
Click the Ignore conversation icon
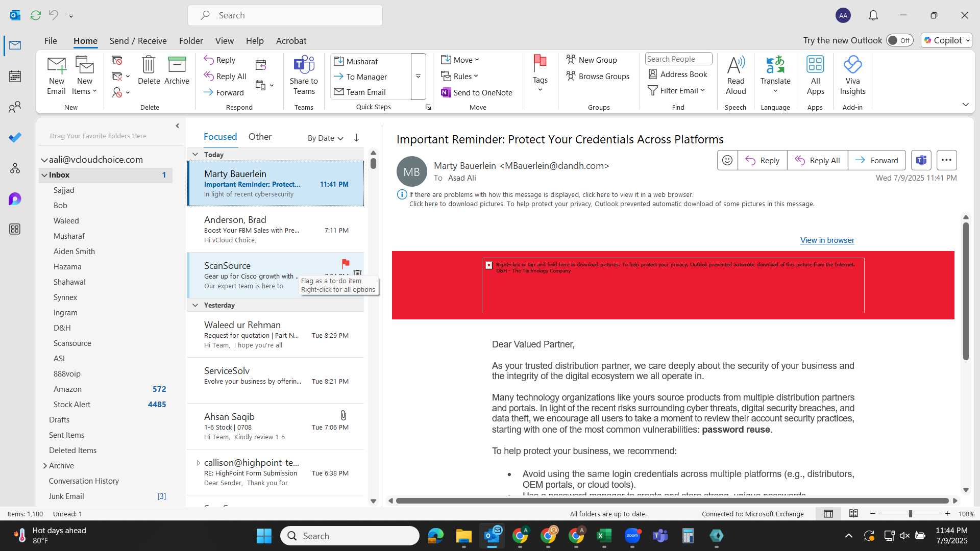(x=117, y=60)
